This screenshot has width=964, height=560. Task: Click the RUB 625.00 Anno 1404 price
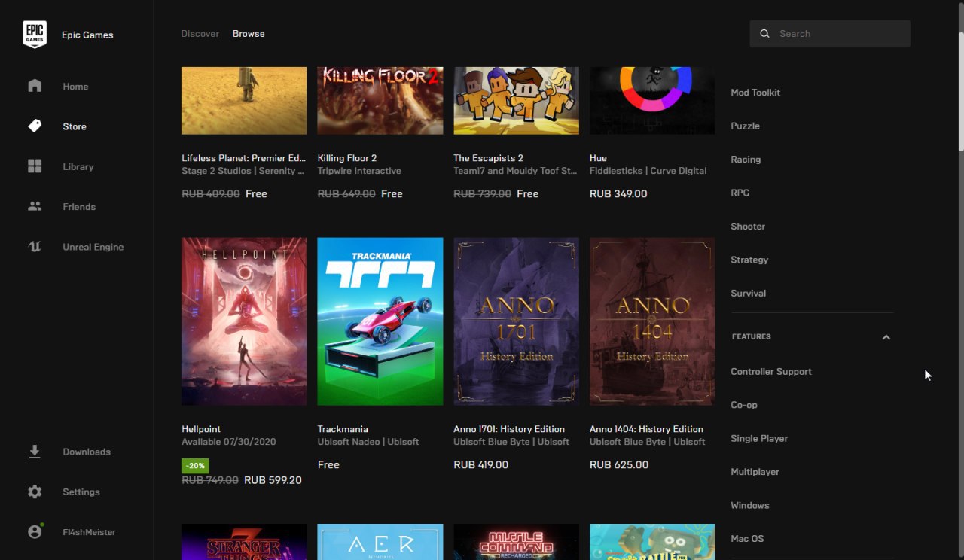click(619, 465)
